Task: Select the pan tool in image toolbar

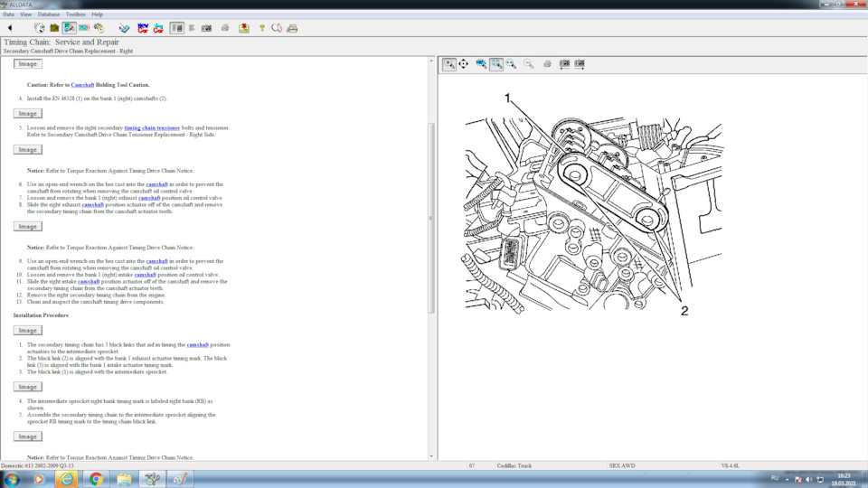Action: tap(464, 64)
